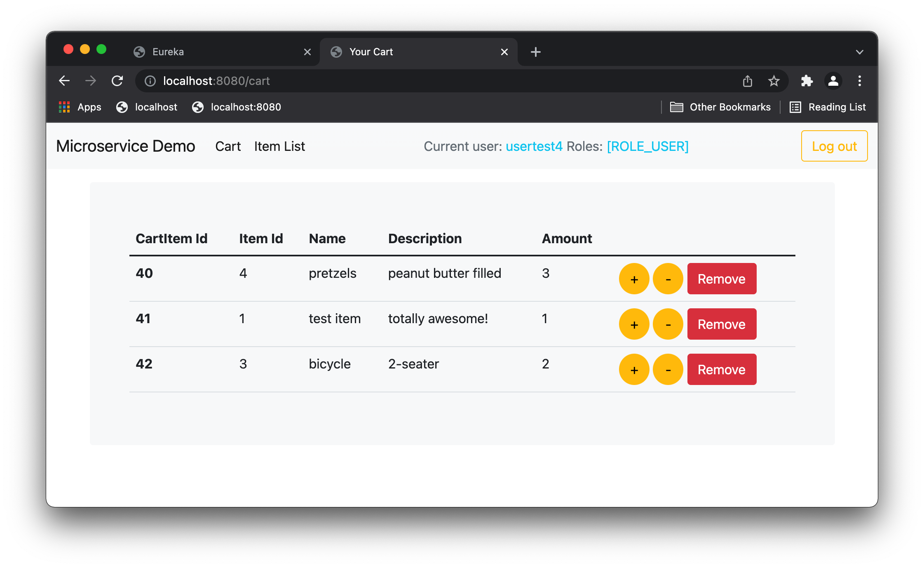The width and height of the screenshot is (924, 568).
Task: Remove test item from cart
Action: [721, 324]
